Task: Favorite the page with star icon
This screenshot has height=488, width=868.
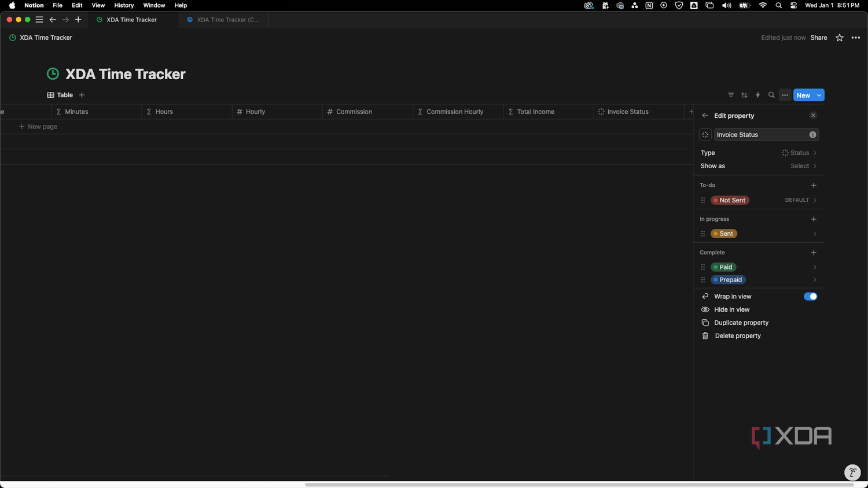Action: (840, 38)
